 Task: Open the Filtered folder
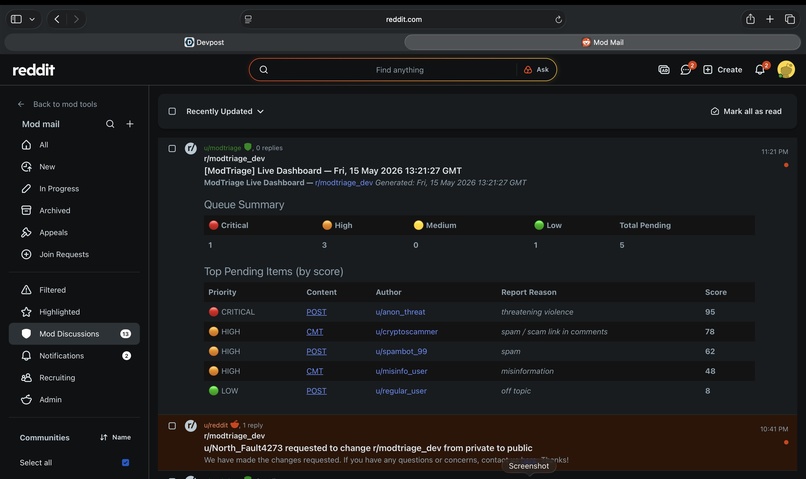pyautogui.click(x=74, y=290)
